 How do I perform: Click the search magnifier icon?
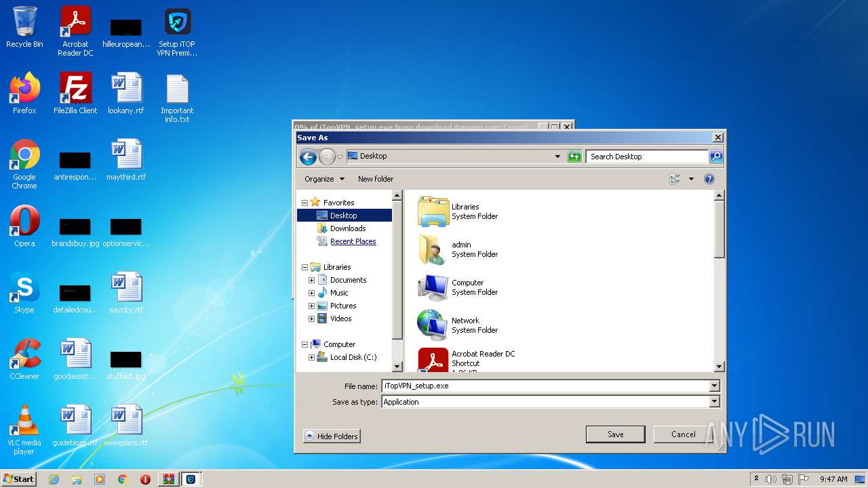(x=716, y=157)
